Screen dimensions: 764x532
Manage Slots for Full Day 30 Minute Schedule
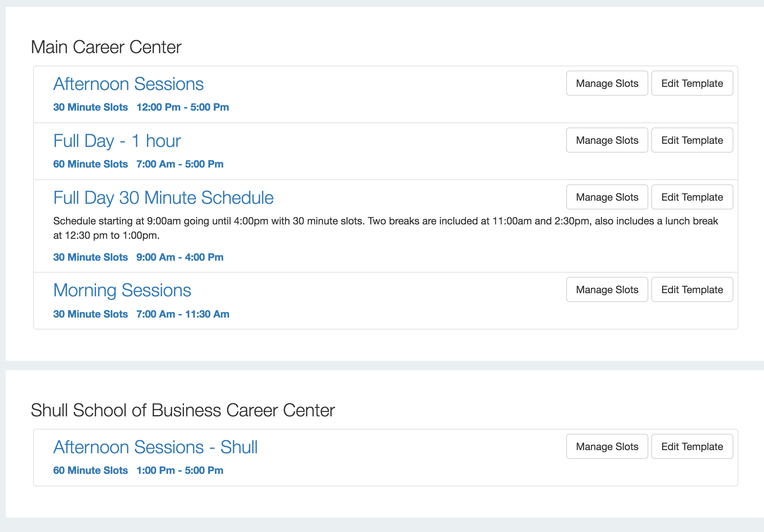(x=607, y=197)
